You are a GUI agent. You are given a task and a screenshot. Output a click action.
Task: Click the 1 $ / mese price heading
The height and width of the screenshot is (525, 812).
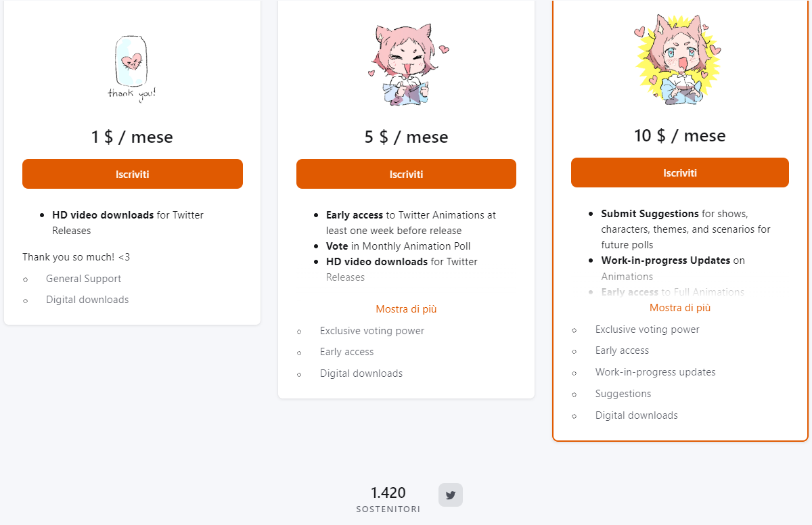(133, 137)
